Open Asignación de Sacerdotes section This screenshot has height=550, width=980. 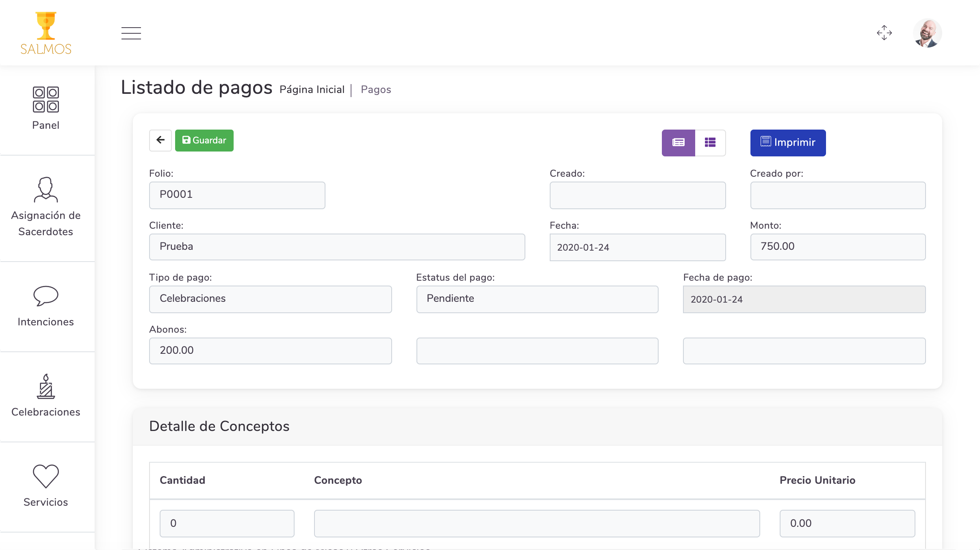pyautogui.click(x=46, y=207)
